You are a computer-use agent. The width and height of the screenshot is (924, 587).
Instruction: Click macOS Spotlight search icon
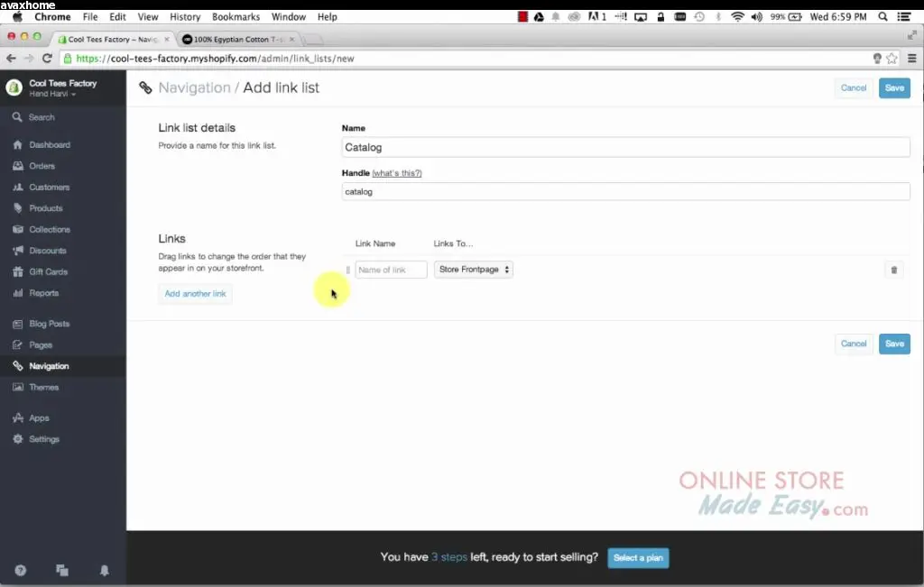coord(882,16)
